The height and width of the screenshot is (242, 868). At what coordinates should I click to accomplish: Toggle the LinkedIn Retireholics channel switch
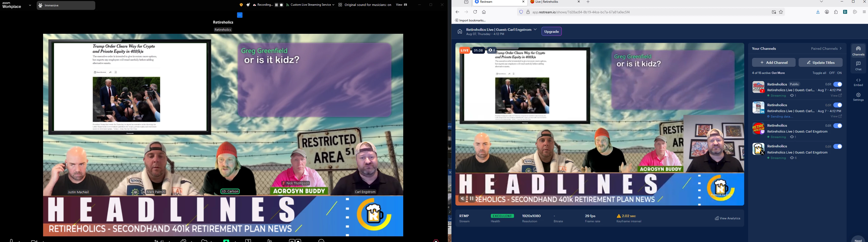point(838,105)
